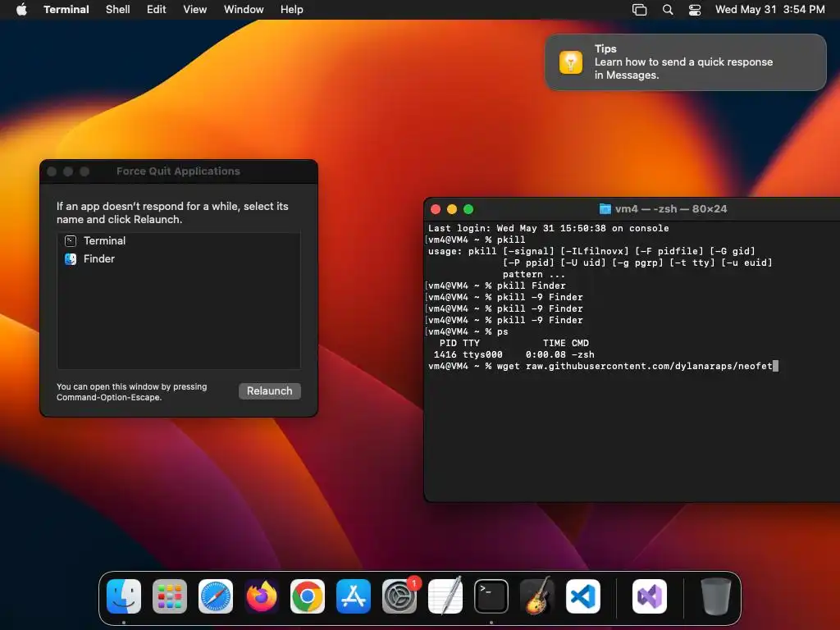Click the Terminal window title text
The image size is (840, 630).
tap(671, 209)
